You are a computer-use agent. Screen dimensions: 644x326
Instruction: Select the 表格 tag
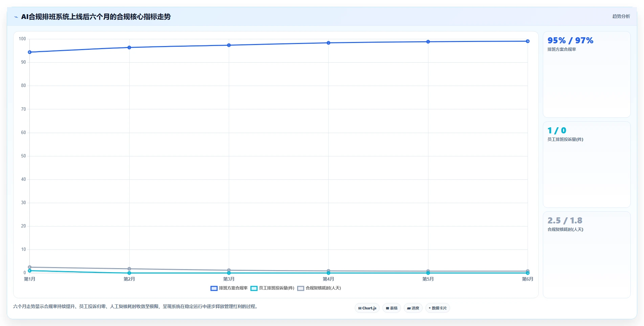point(392,308)
